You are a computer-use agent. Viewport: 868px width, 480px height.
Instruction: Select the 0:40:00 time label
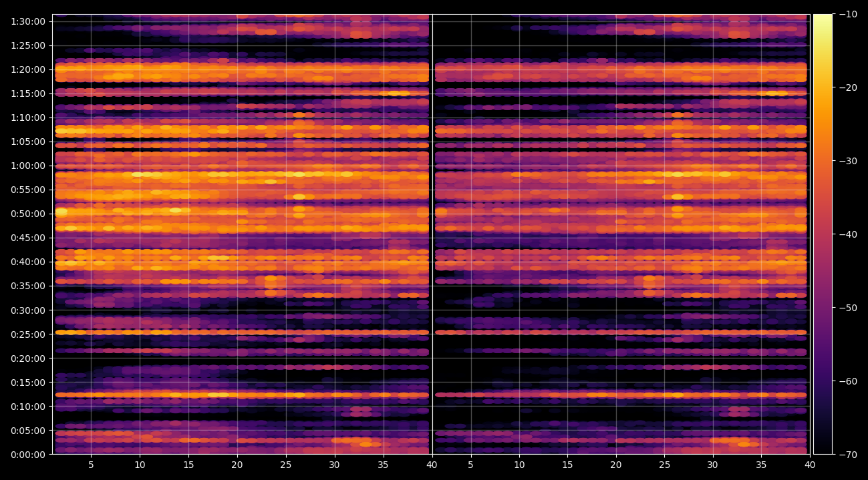(28, 262)
